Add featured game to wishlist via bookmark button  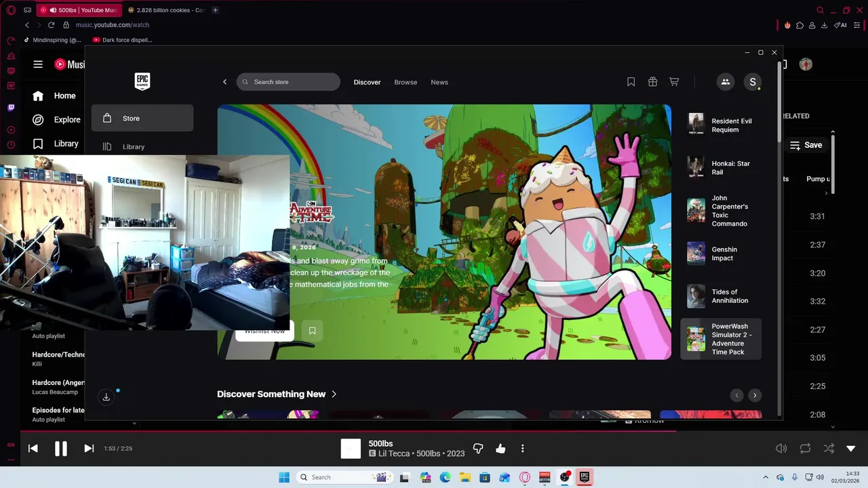[312, 331]
